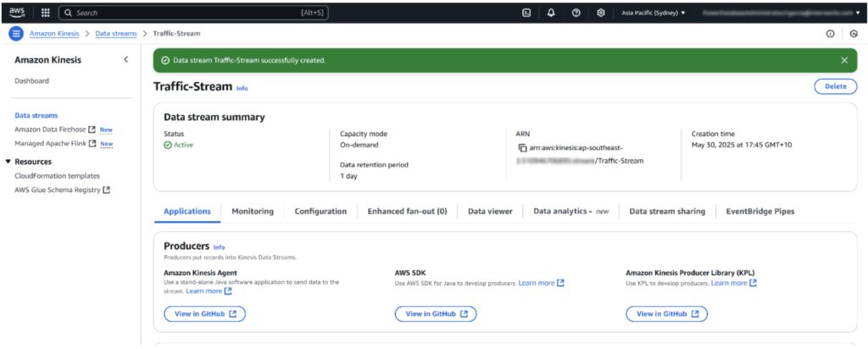Open Info link beside Traffic-Stream title
The height and width of the screenshot is (349, 868).
(242, 88)
